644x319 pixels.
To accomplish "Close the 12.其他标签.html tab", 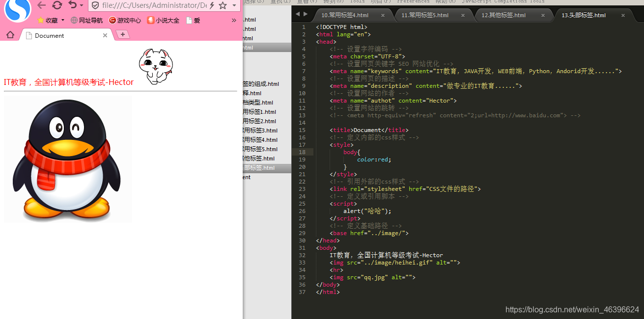I will [x=543, y=15].
